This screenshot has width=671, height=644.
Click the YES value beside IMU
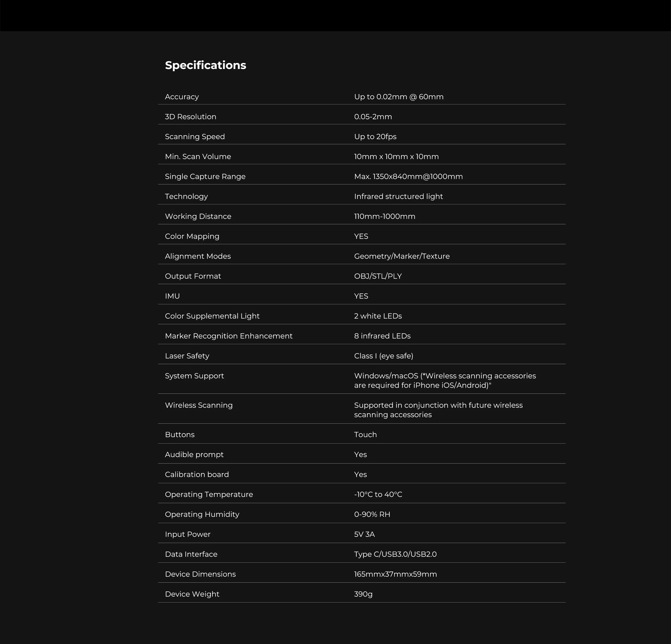click(361, 296)
